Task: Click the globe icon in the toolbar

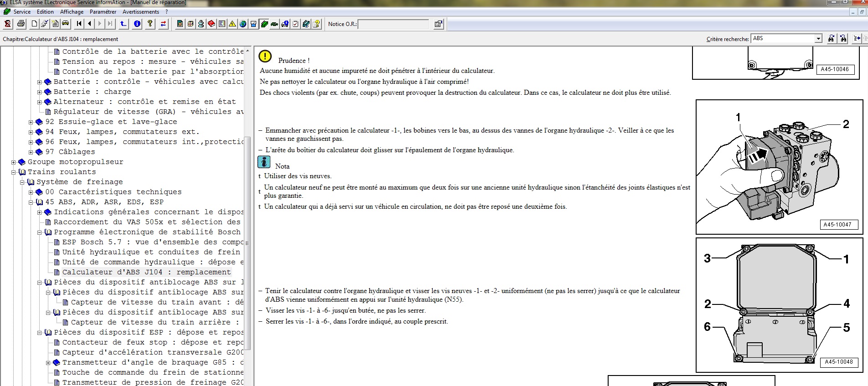Action: [243, 24]
